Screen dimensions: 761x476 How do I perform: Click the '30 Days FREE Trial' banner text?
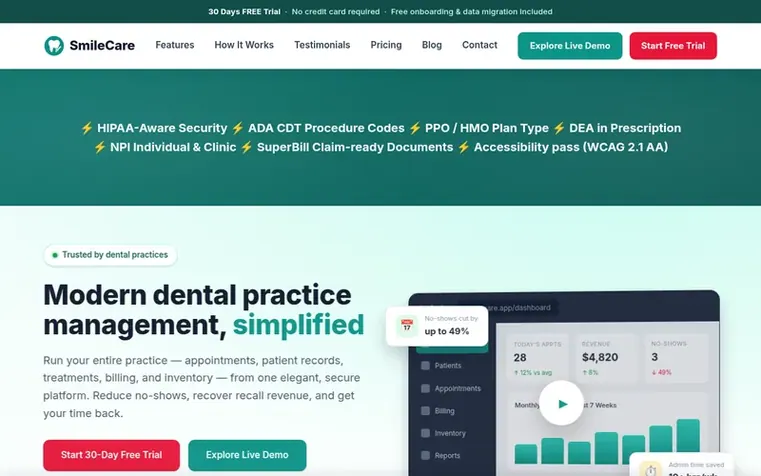pyautogui.click(x=245, y=12)
